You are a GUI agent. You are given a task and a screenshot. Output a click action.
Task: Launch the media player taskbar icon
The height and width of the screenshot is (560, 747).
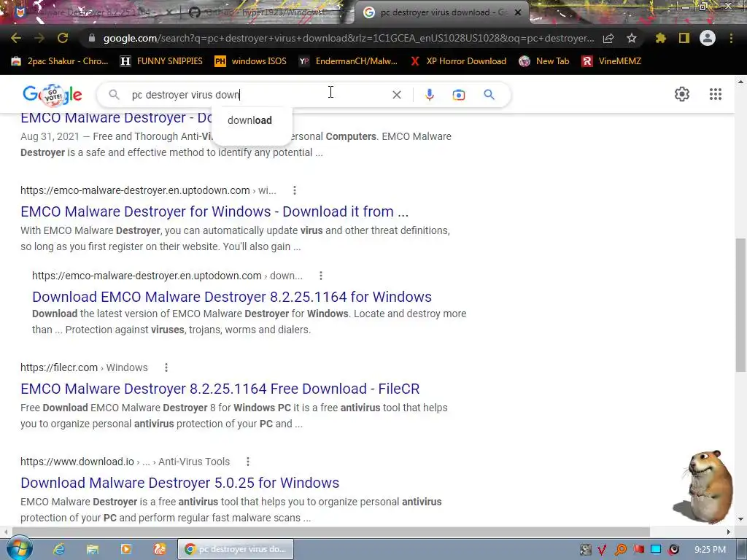[125, 549]
